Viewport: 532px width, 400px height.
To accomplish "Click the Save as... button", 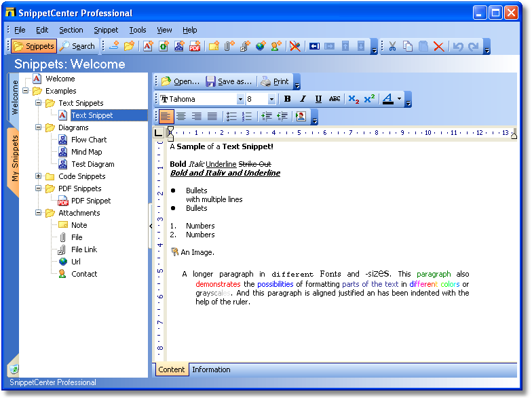I will click(x=229, y=81).
